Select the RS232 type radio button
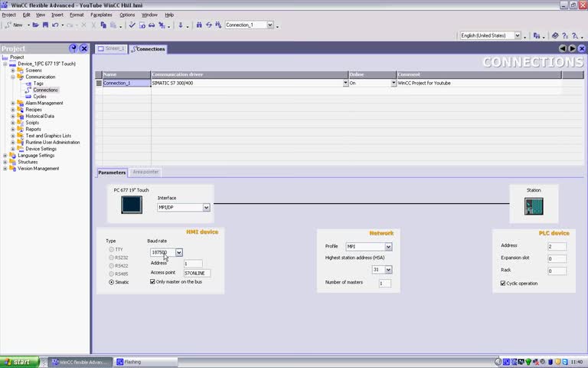 111,258
